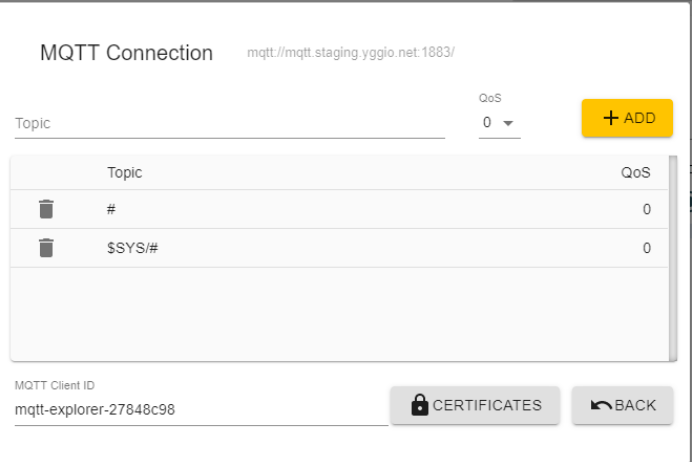Focus the Topic input field

click(229, 124)
